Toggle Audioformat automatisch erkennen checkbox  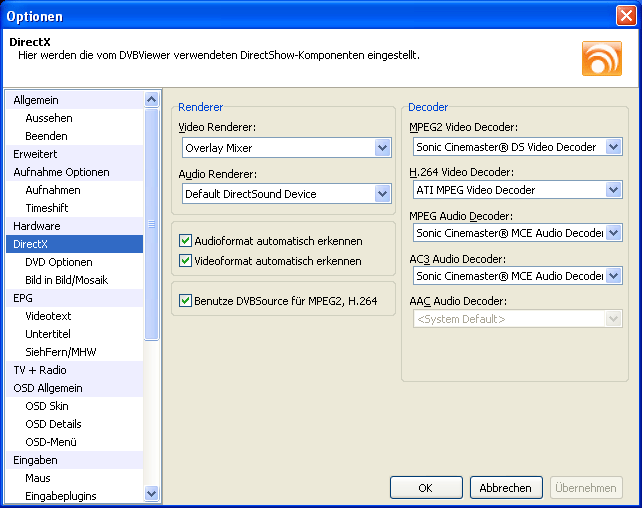click(185, 241)
